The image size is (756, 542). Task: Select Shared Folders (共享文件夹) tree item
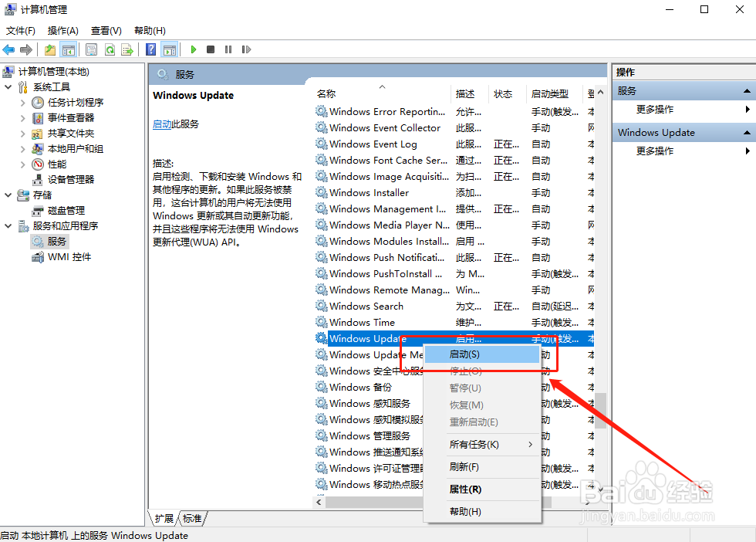click(71, 134)
